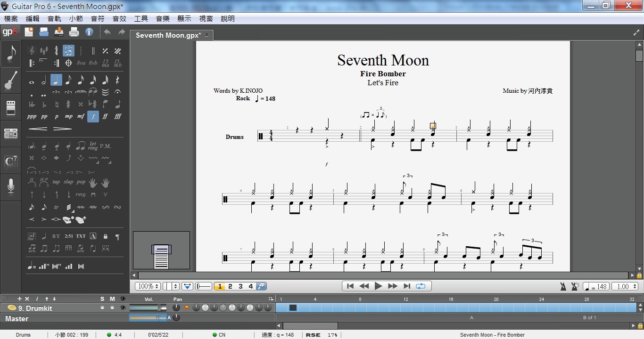Image resolution: width=644 pixels, height=339 pixels.
Task: Open the 4/4 time signature tool
Action: (x=56, y=50)
